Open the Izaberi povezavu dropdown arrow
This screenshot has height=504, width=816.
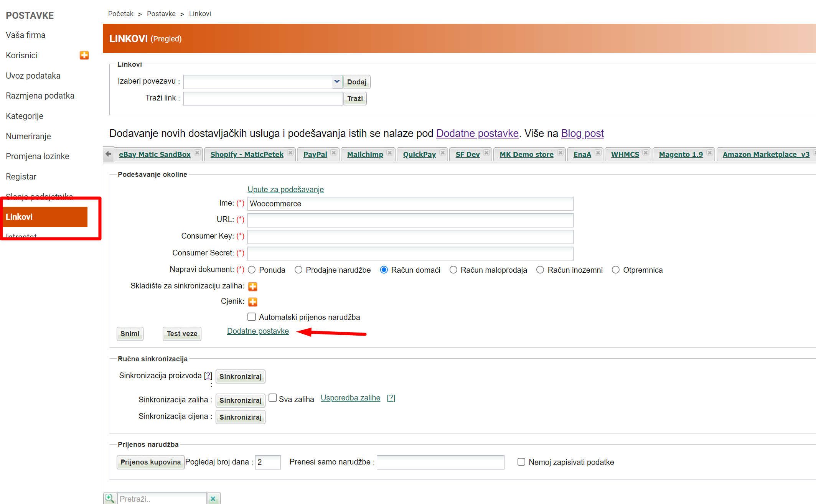(x=336, y=82)
